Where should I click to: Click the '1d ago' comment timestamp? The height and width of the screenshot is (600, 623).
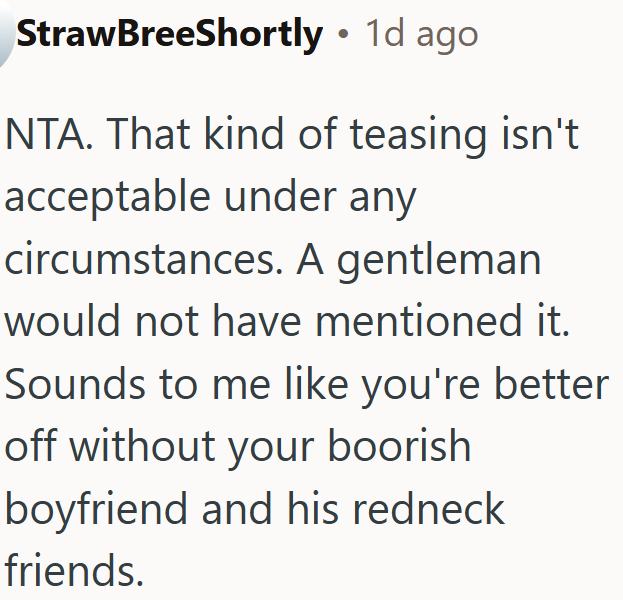coord(421,35)
